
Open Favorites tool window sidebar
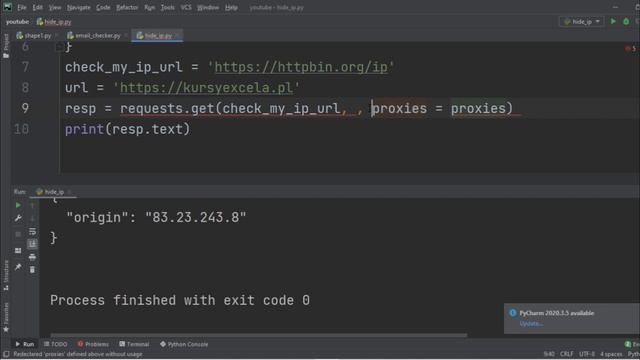(6, 318)
